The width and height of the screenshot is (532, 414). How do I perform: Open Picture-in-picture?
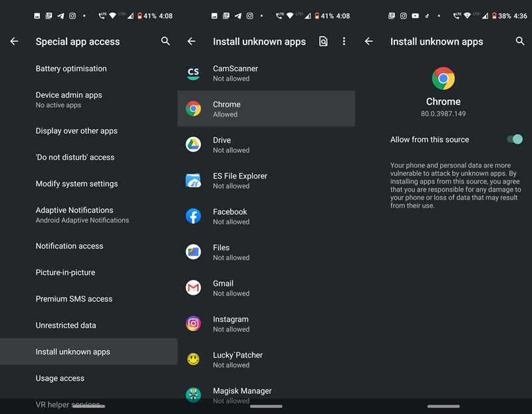88,272
